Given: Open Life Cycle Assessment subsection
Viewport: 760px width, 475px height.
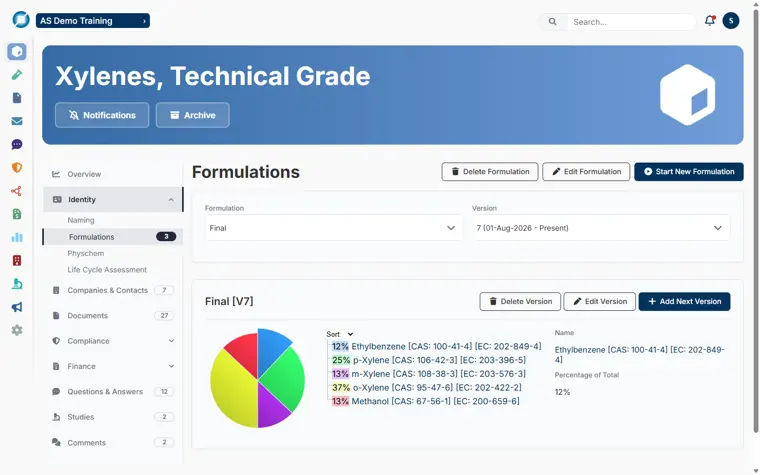Looking at the screenshot, I should coord(107,270).
